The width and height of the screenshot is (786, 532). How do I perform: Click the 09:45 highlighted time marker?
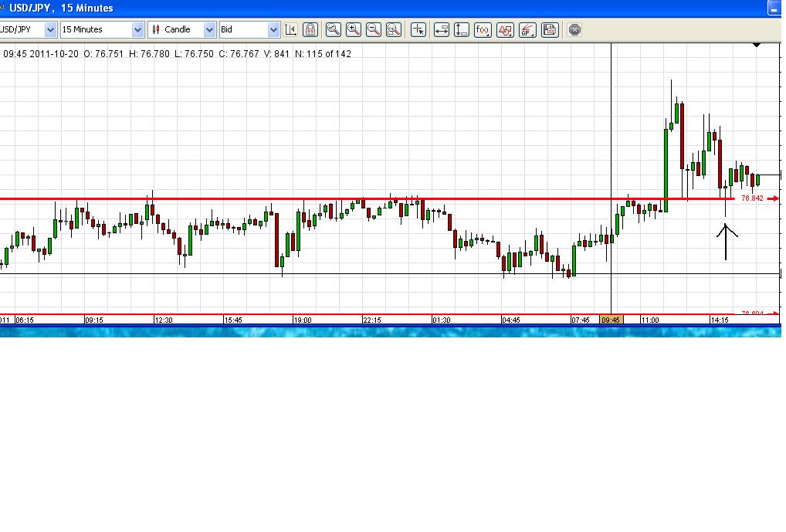coord(611,320)
